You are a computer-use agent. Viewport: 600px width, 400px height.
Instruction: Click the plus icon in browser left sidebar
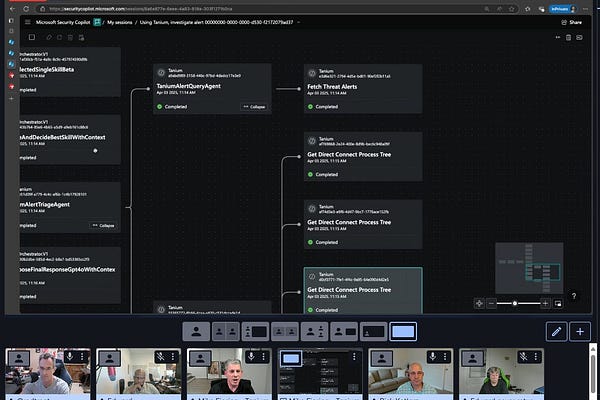11,98
